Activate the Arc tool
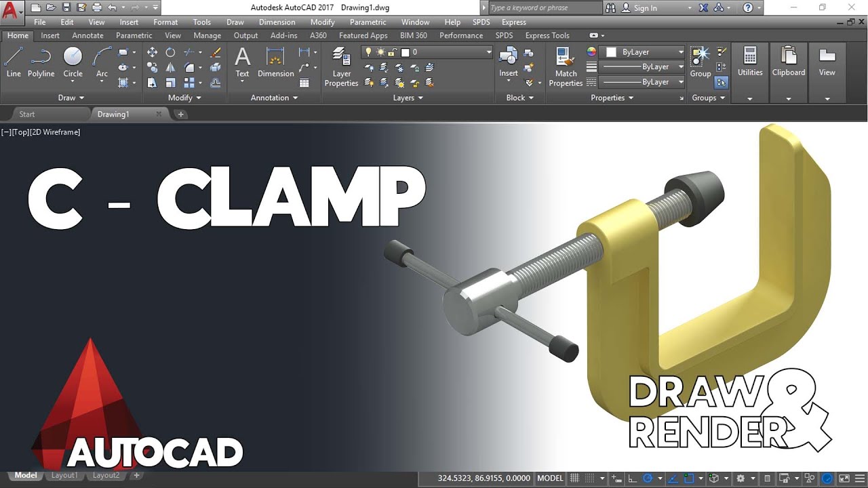The height and width of the screenshot is (488, 868). click(102, 62)
